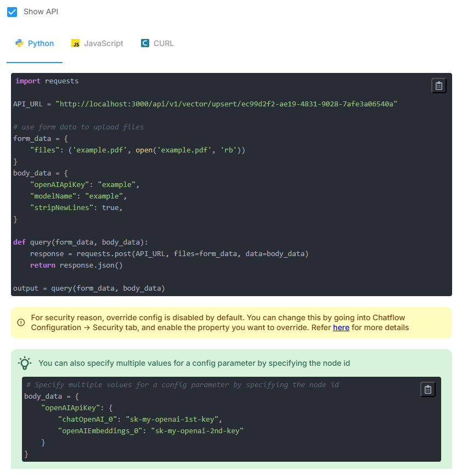Click the "stripNewLines": true line
Screen dimensions: 462x476
[x=76, y=208]
